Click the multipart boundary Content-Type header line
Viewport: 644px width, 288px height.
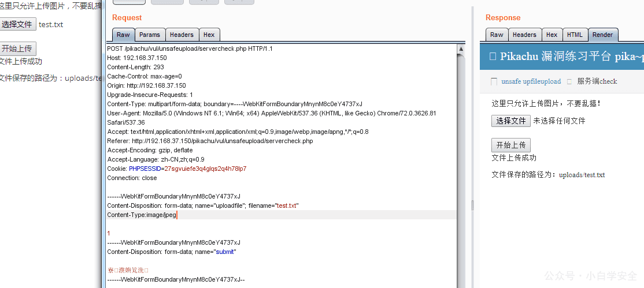point(235,104)
